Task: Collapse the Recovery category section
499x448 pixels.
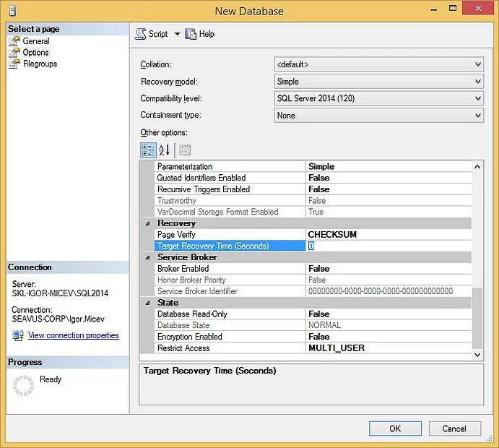Action: 148,223
